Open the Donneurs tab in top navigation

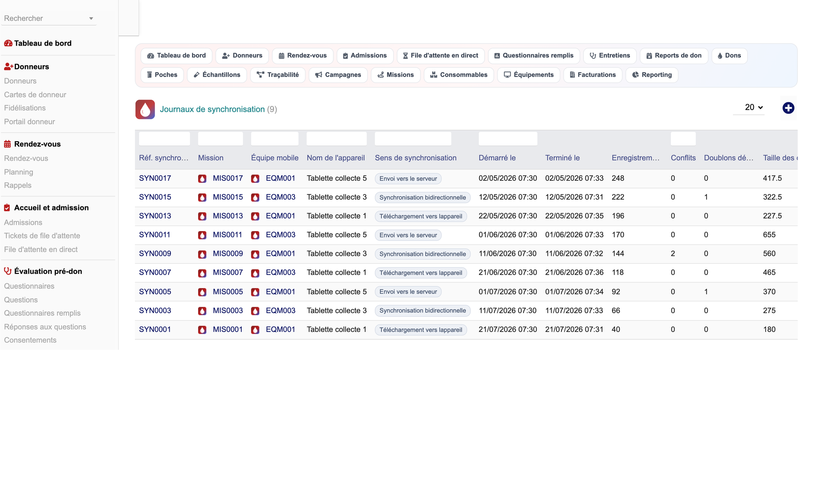(242, 56)
